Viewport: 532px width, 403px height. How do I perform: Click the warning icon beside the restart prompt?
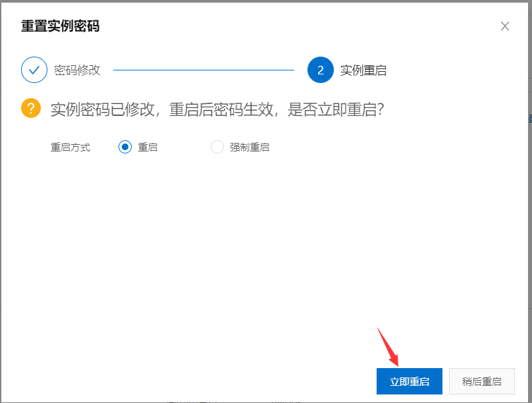[x=30, y=109]
